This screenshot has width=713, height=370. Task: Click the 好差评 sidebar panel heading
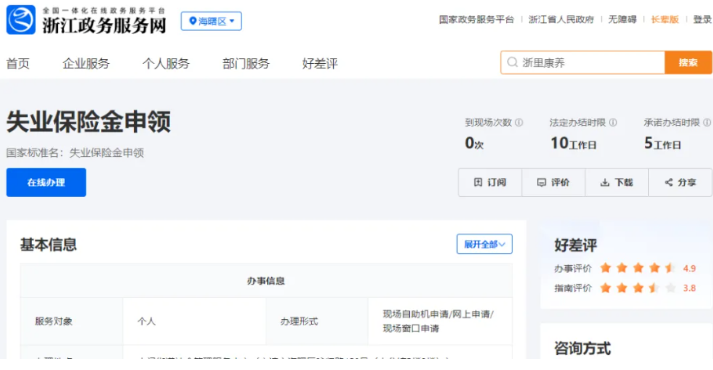point(576,245)
